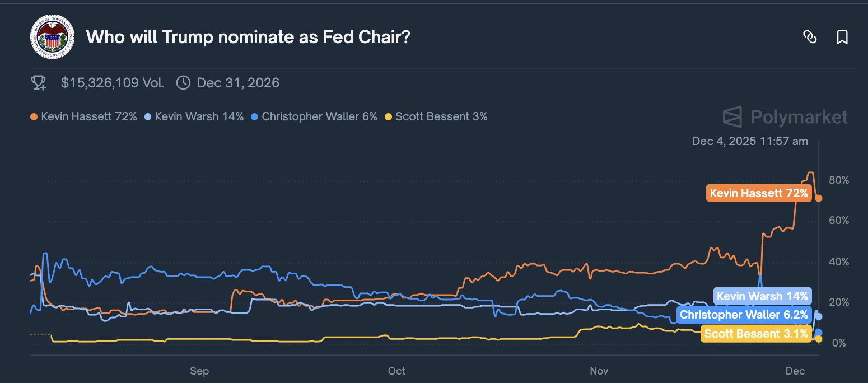Click the Federal Reserve seal logo

click(x=52, y=38)
